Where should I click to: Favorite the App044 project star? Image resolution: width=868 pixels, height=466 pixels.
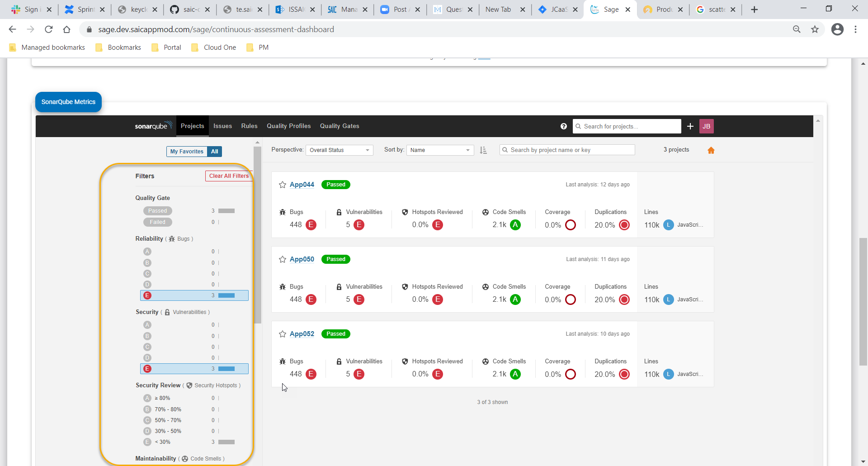click(283, 185)
